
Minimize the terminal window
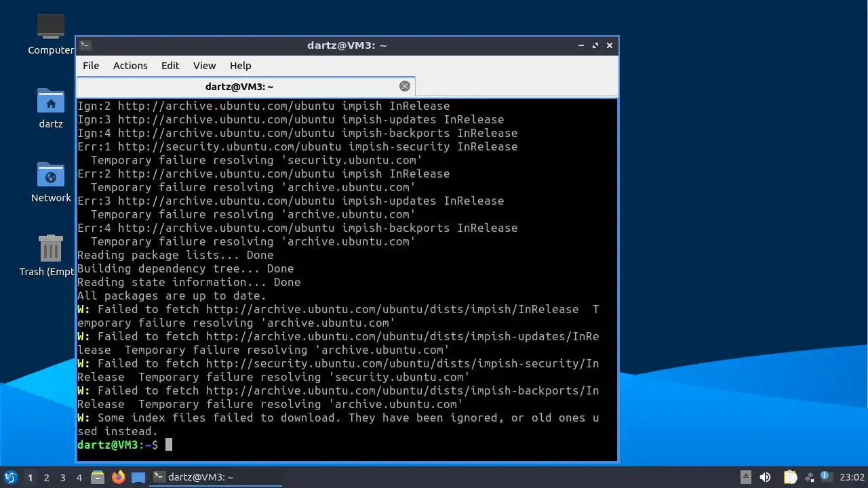(581, 45)
